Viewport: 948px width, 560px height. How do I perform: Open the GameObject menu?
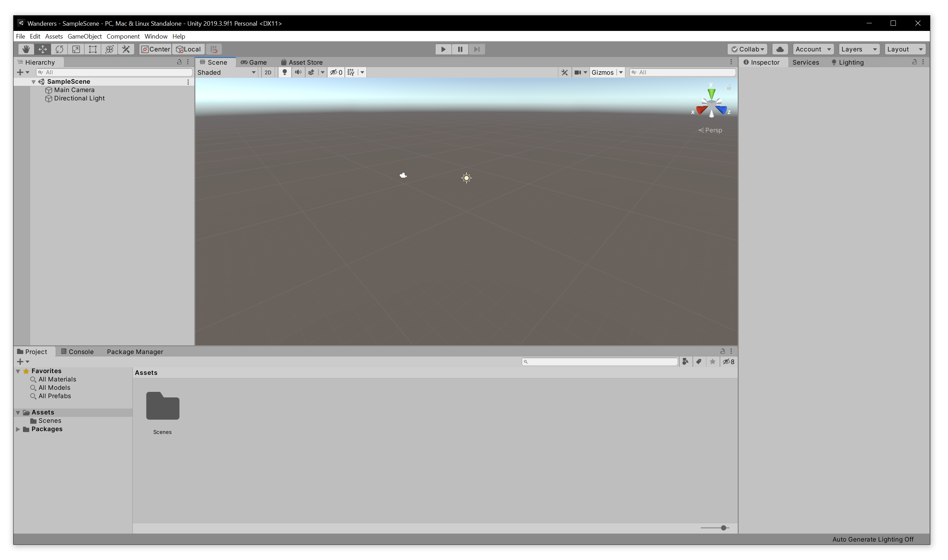[x=84, y=36]
